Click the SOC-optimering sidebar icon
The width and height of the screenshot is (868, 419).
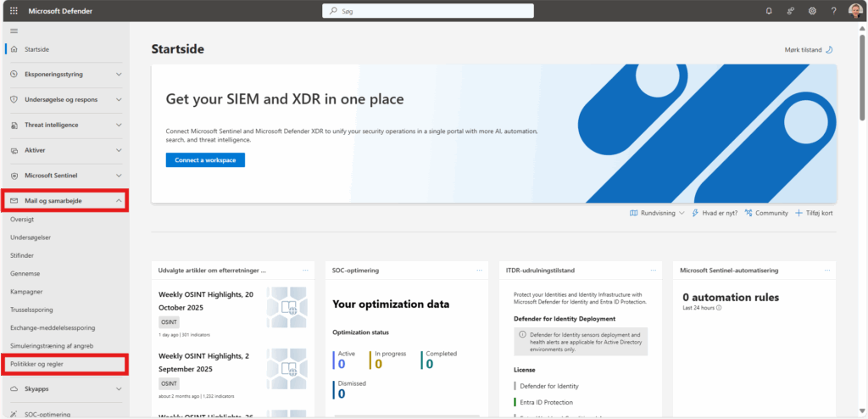pyautogui.click(x=14, y=414)
